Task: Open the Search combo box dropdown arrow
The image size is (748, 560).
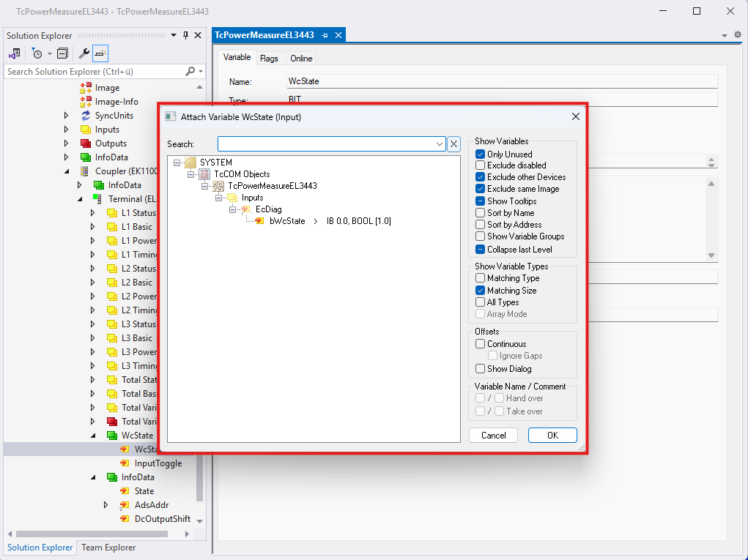Action: 440,144
